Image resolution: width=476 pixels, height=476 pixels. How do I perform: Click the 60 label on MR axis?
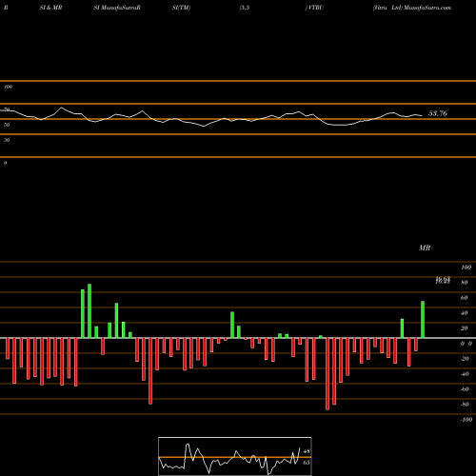[465, 298]
